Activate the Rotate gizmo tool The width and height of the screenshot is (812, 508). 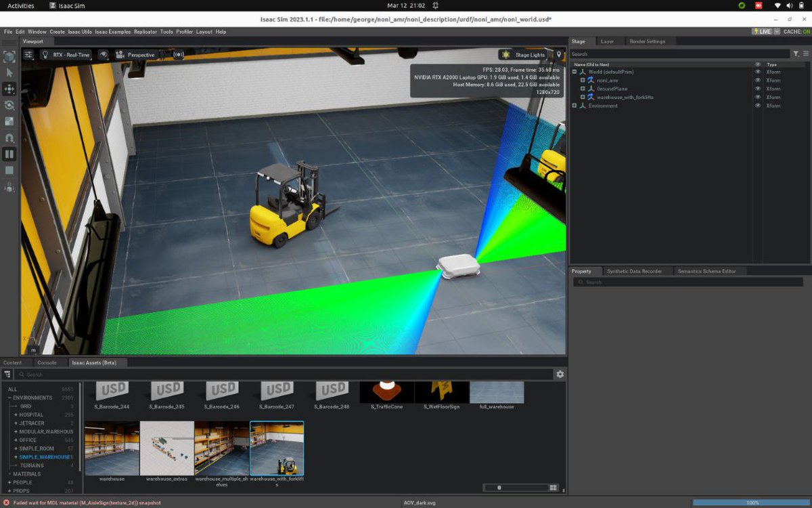9,105
